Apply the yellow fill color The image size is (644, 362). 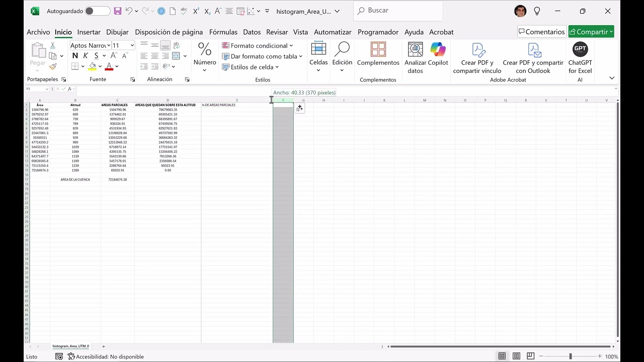(93, 66)
